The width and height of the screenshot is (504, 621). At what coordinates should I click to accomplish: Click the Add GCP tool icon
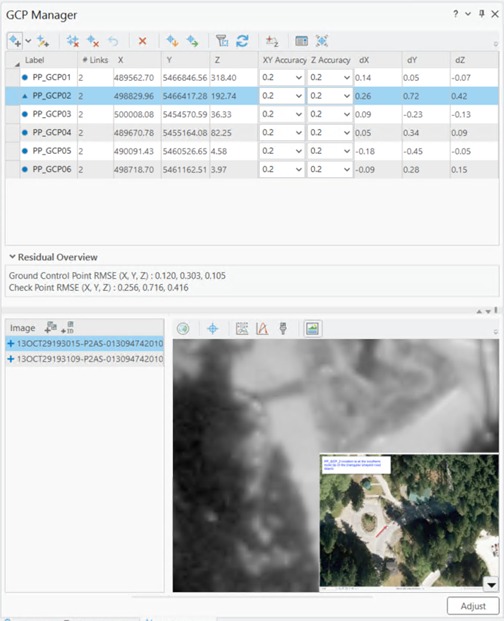tap(15, 41)
